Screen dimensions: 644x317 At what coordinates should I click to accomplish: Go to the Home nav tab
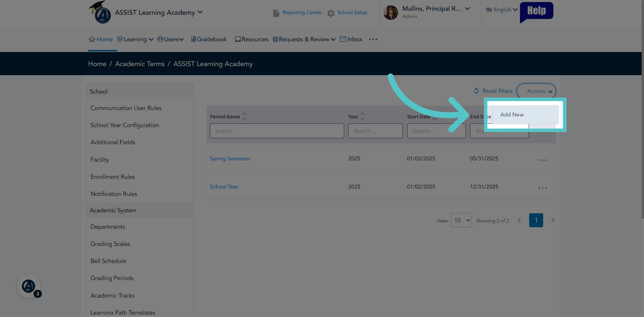tap(101, 39)
